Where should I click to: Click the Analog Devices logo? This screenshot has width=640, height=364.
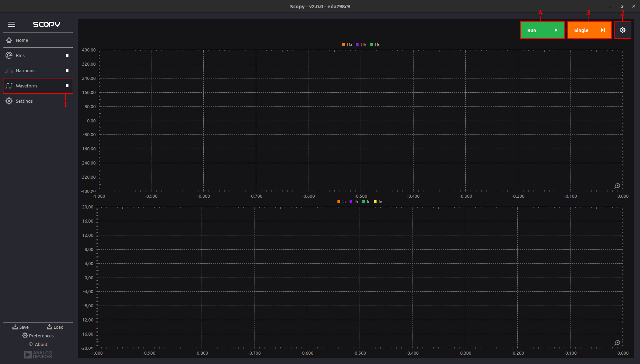click(38, 355)
